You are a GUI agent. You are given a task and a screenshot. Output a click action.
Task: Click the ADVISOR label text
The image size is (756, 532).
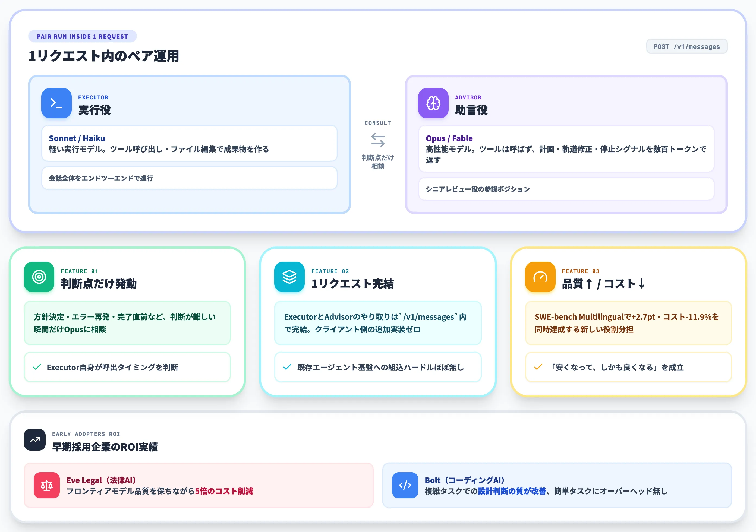point(468,97)
